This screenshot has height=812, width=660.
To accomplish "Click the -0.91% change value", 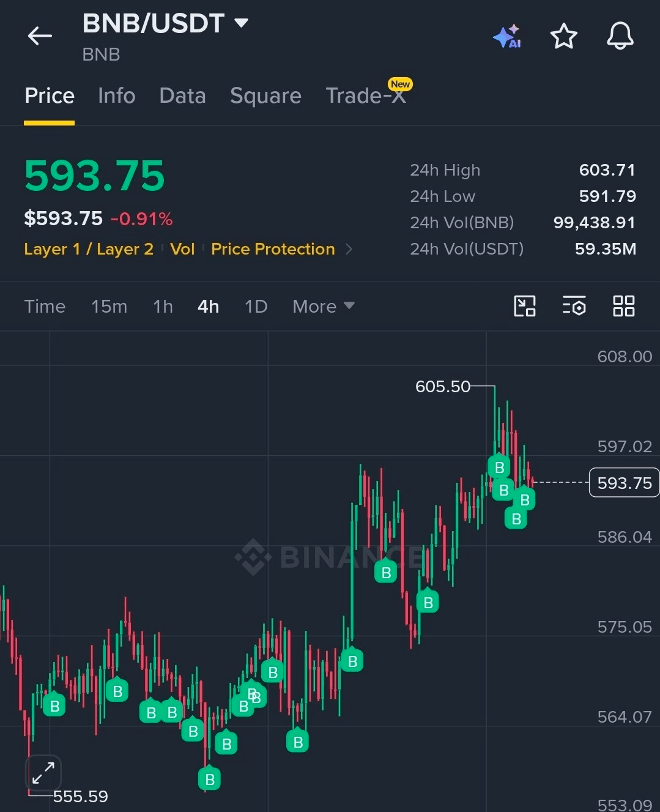I will click(x=141, y=218).
